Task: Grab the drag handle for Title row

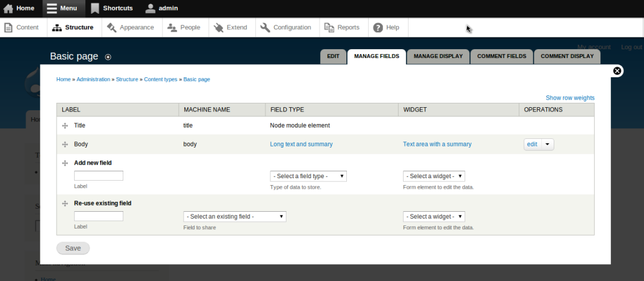Action: (65, 126)
